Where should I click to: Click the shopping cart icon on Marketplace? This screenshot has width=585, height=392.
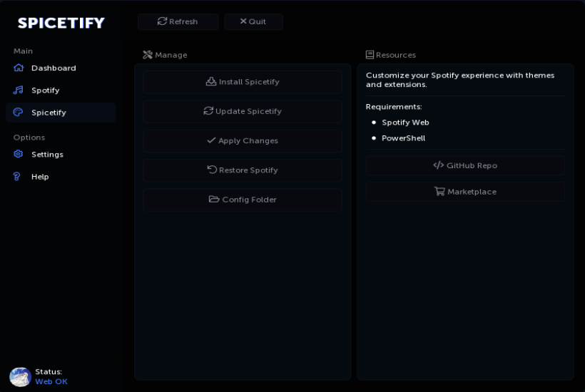pyautogui.click(x=439, y=191)
